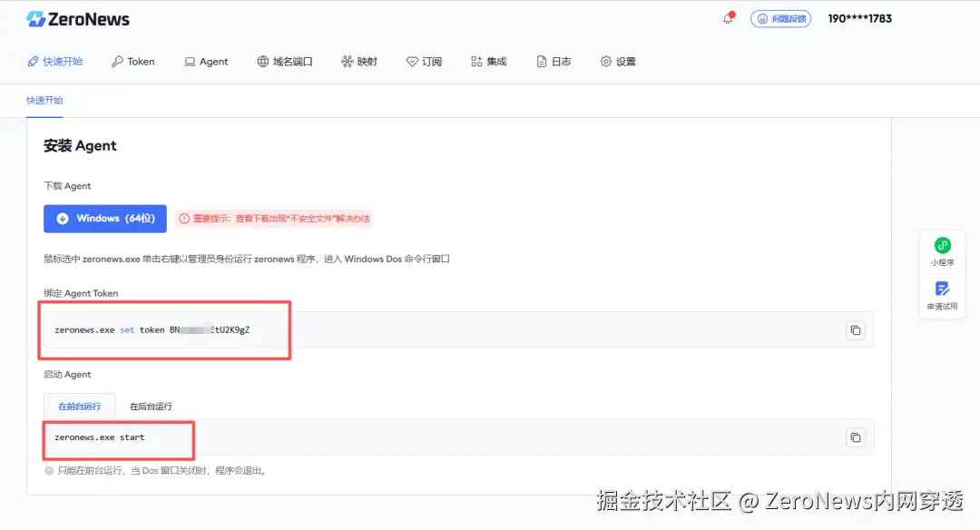This screenshot has height=530, width=980.
Task: Click the rocket icon beside 快速开始
Action: pyautogui.click(x=34, y=61)
